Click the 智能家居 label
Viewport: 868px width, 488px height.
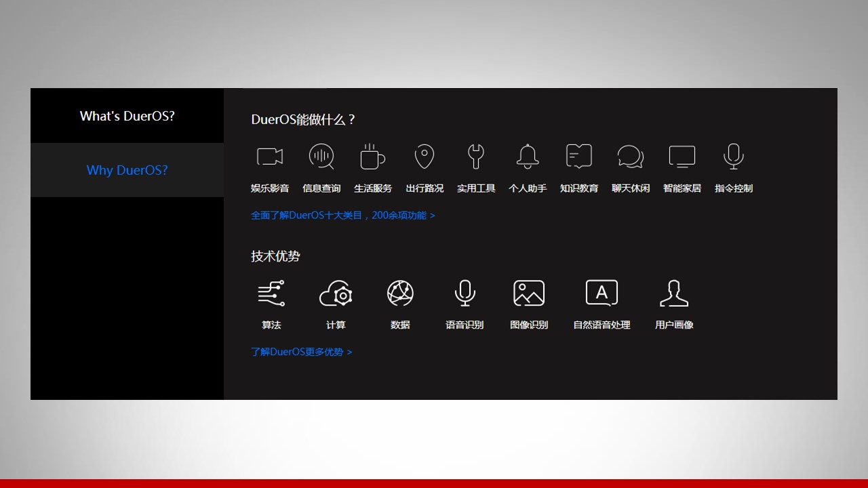[x=682, y=188]
